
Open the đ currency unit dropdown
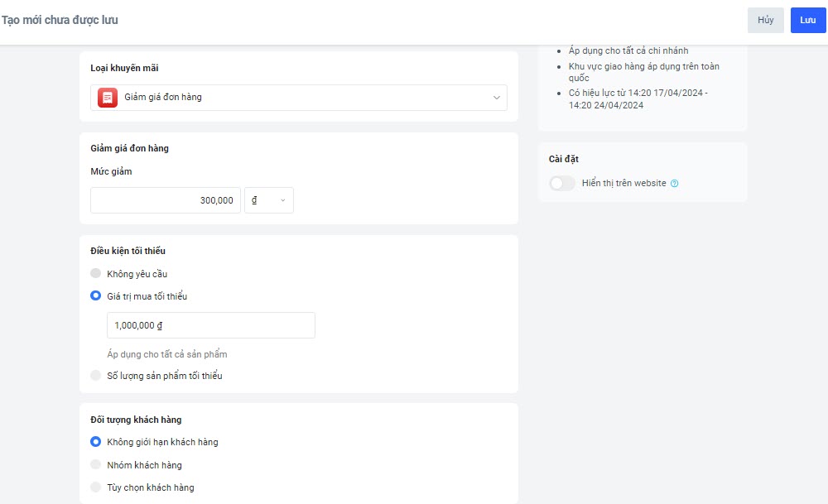coord(269,200)
